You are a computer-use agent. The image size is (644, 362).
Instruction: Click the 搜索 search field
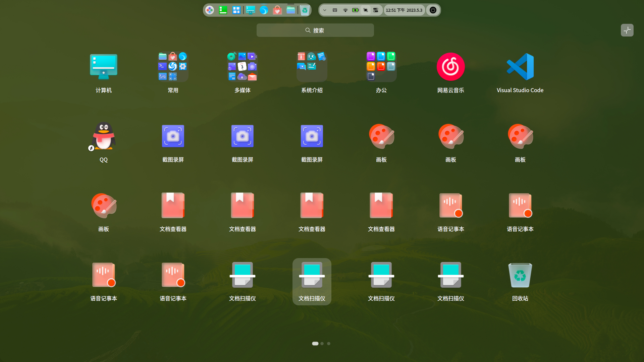click(315, 30)
